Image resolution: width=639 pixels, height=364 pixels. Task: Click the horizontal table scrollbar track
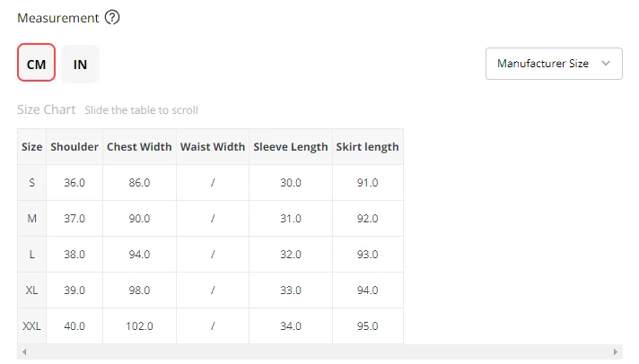click(x=319, y=352)
